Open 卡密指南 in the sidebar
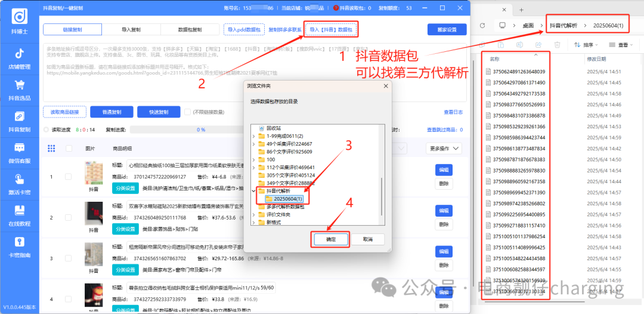This screenshot has width=644, height=314. (x=19, y=247)
